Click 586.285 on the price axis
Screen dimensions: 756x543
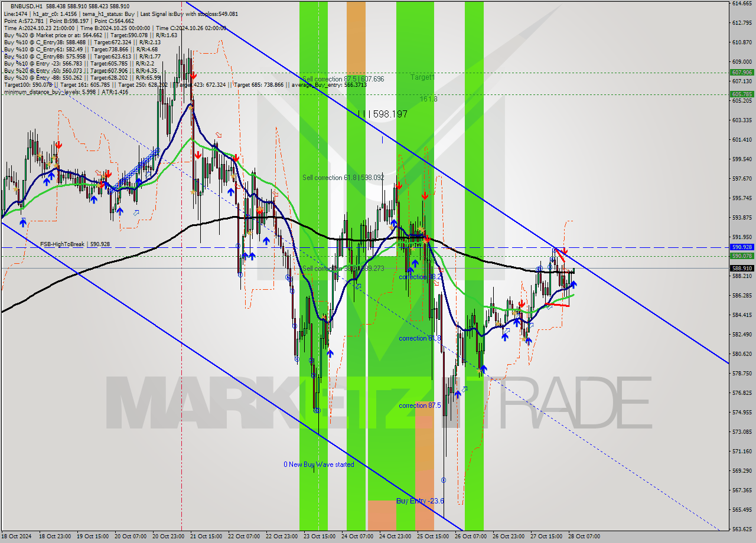tap(742, 296)
